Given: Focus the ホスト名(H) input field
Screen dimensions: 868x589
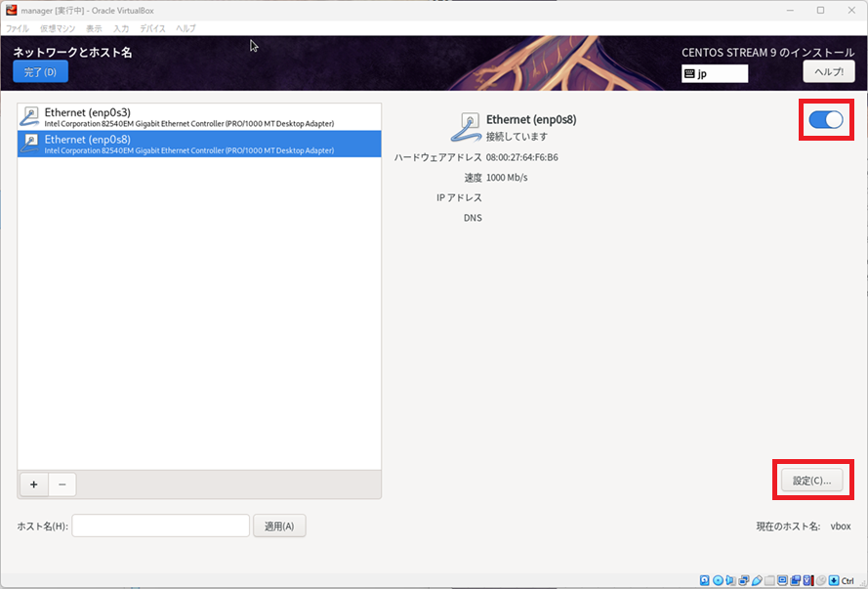Looking at the screenshot, I should point(160,526).
